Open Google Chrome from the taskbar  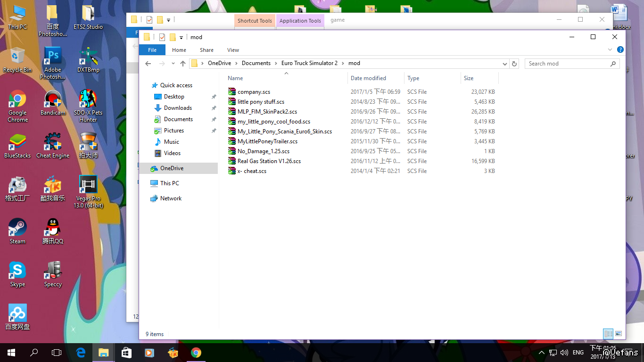(196, 353)
